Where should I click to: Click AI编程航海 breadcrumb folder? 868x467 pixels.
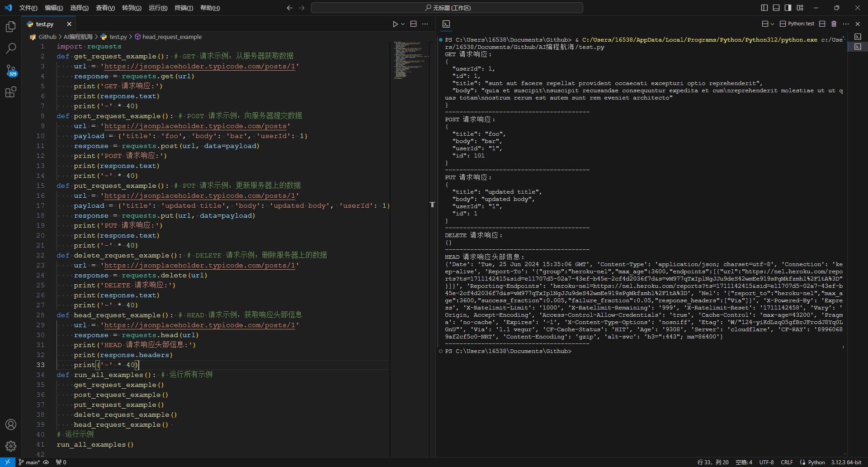tap(78, 37)
